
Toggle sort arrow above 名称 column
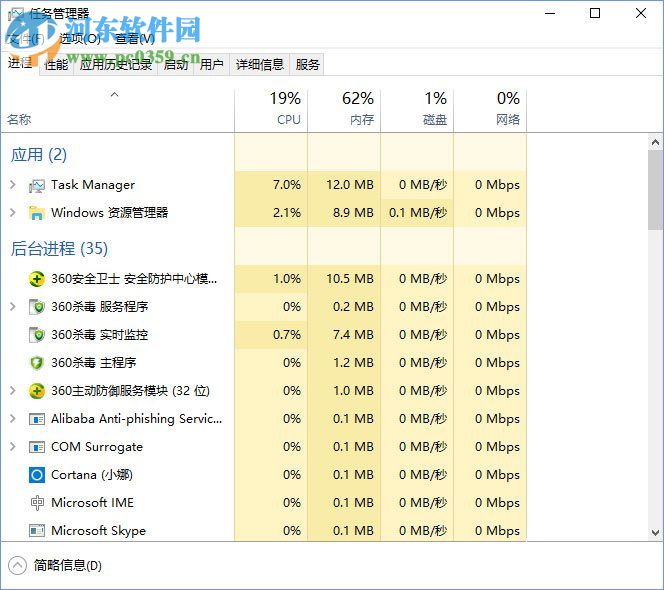[114, 94]
